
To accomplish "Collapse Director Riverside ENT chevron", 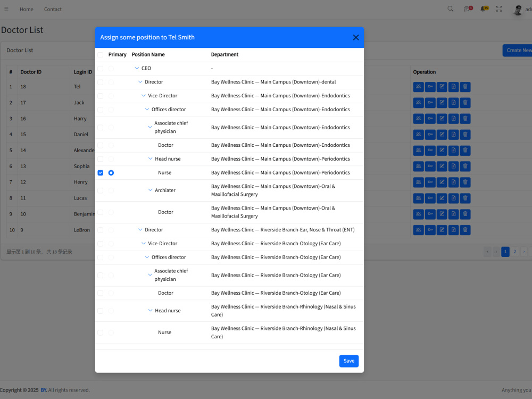I will 140,230.
